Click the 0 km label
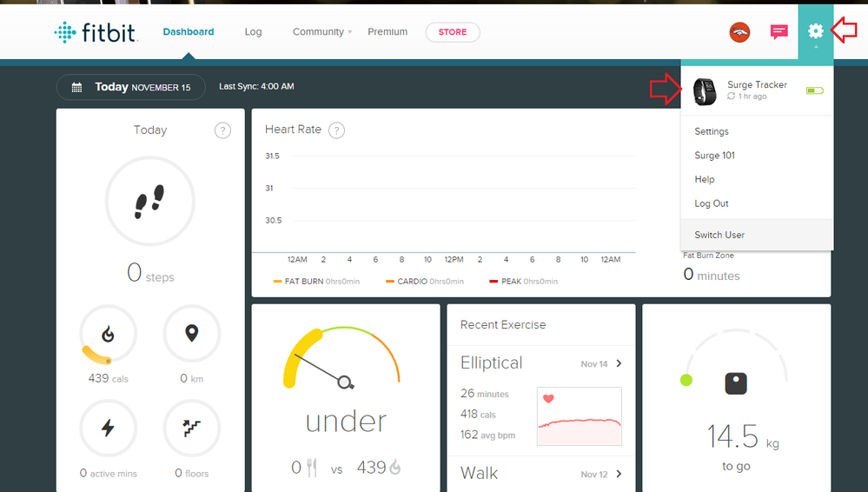 click(191, 378)
